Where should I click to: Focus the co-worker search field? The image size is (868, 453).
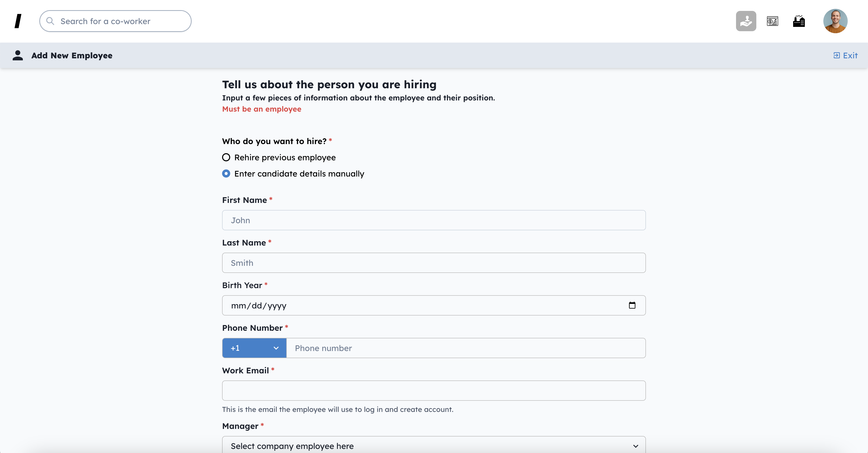[x=121, y=21]
